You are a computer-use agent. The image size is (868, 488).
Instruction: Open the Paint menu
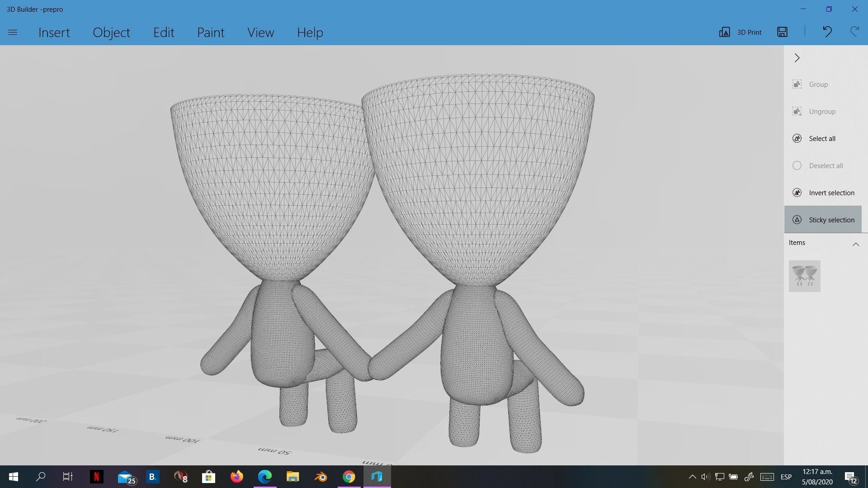pyautogui.click(x=211, y=33)
